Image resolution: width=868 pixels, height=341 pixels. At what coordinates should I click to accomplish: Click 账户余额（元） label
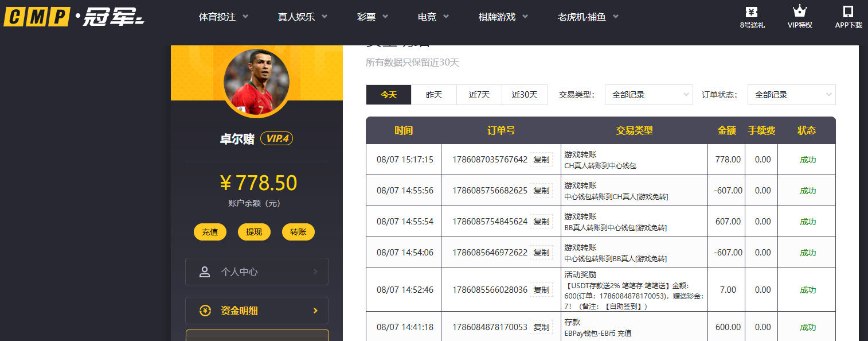tap(254, 203)
